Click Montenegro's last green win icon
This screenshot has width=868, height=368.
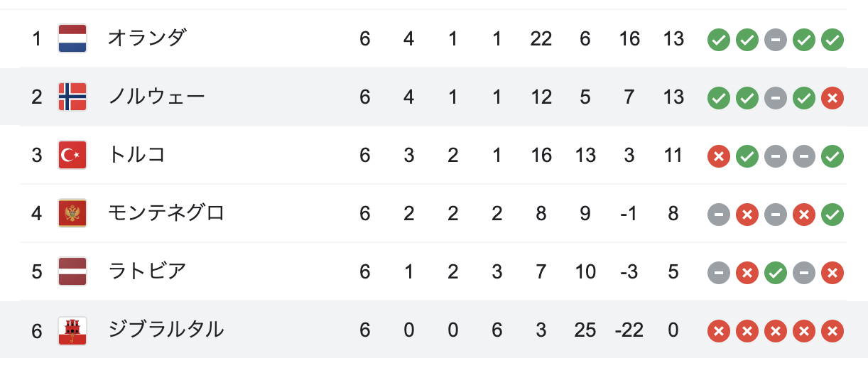click(832, 214)
